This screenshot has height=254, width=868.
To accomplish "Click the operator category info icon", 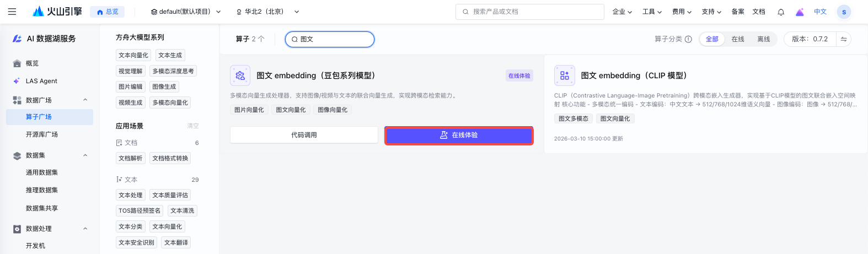I will pos(688,39).
